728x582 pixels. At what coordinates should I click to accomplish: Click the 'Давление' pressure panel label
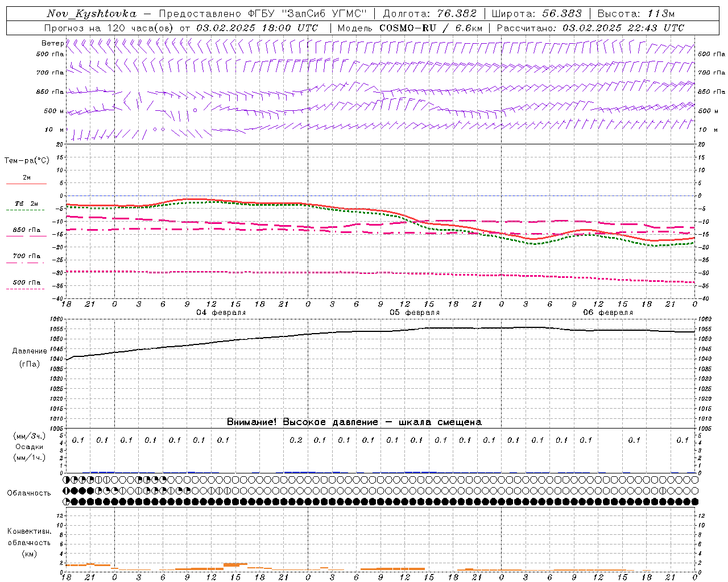tap(30, 351)
